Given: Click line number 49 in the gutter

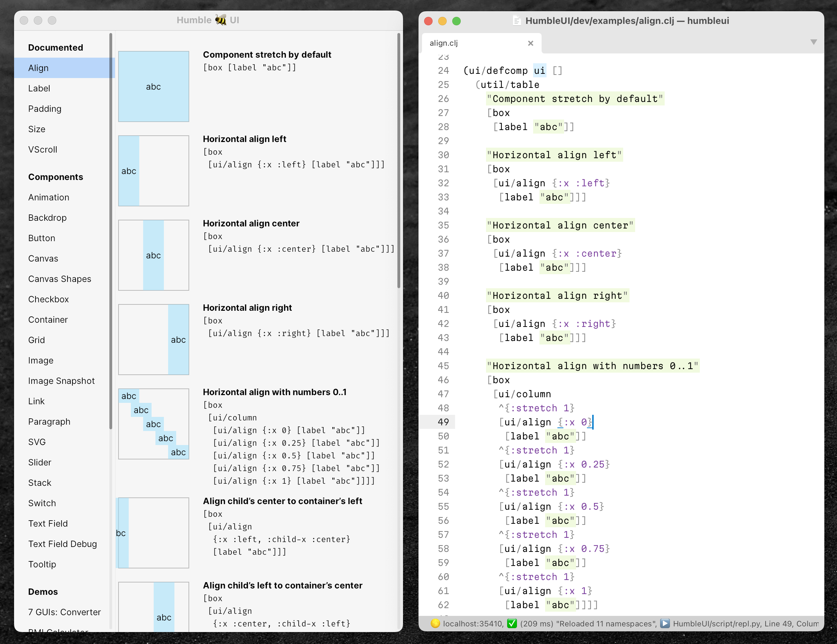Looking at the screenshot, I should point(443,422).
